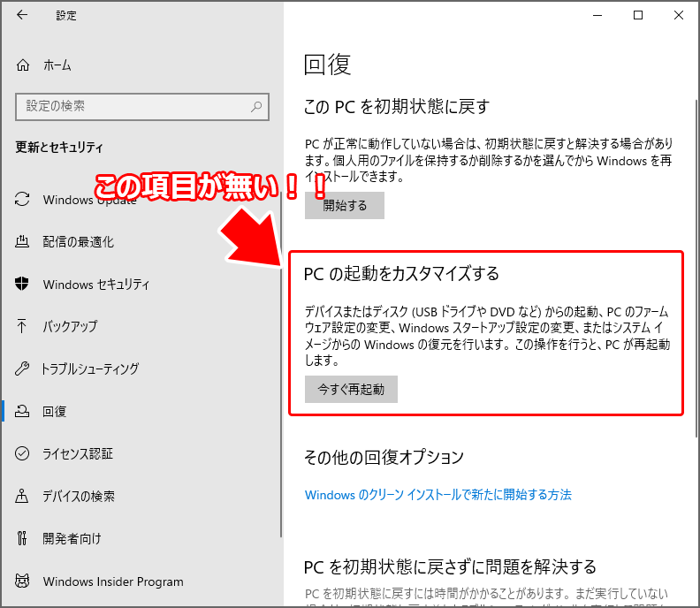
Task: Click the 回復 page heading
Action: (x=327, y=65)
